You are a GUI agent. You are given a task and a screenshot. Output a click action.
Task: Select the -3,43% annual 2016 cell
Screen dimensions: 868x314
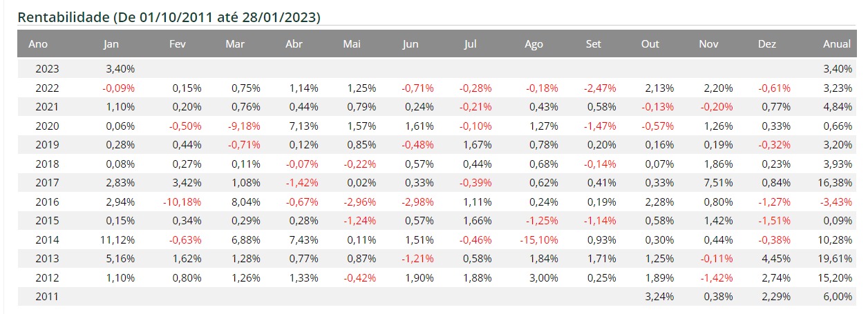(x=836, y=202)
